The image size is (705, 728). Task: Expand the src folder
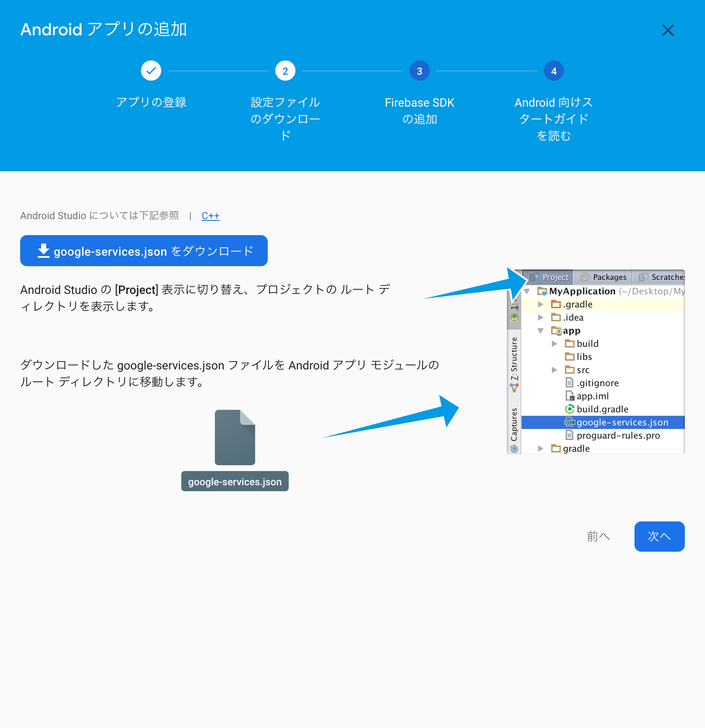pyautogui.click(x=554, y=370)
